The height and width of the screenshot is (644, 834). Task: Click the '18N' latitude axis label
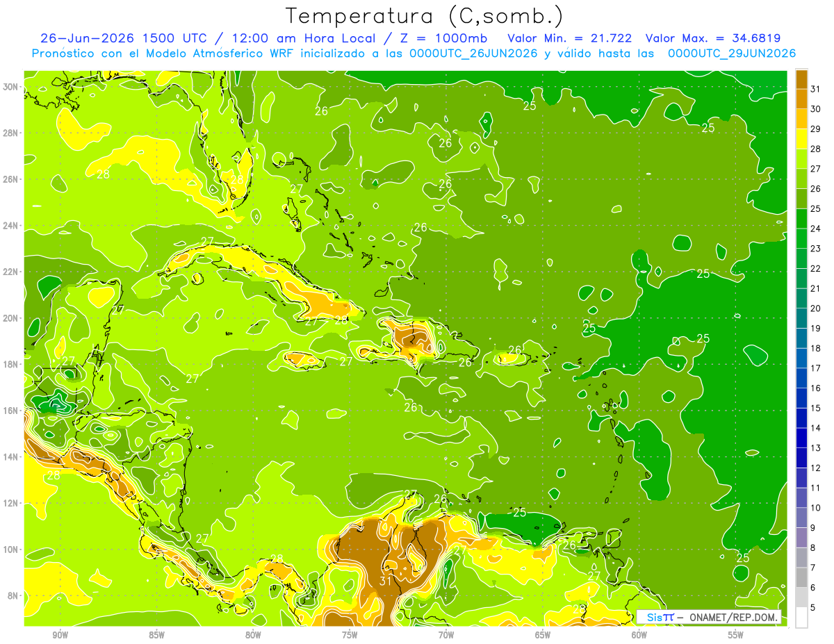(x=12, y=364)
